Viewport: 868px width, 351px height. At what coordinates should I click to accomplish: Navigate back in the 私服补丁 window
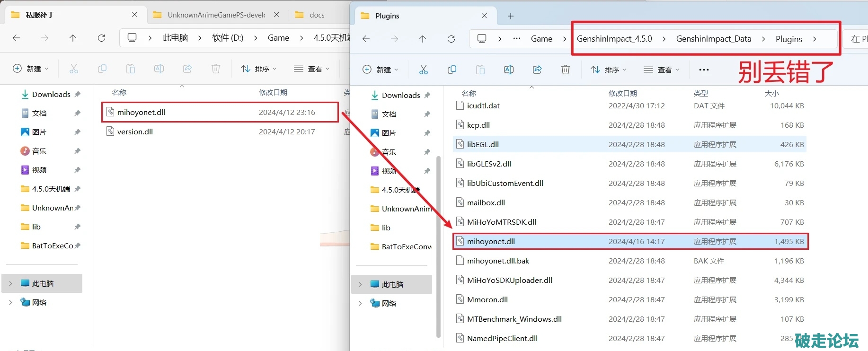(x=17, y=38)
